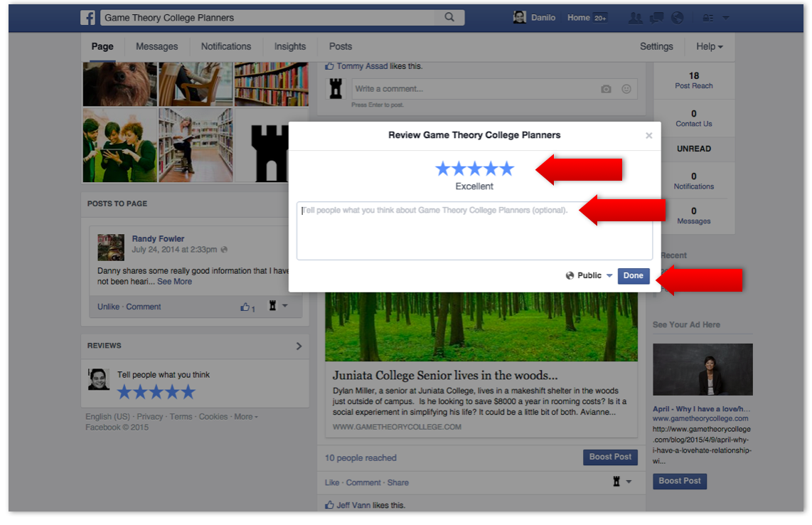Open the Notifications tab
This screenshot has height=525, width=812.
[x=226, y=47]
